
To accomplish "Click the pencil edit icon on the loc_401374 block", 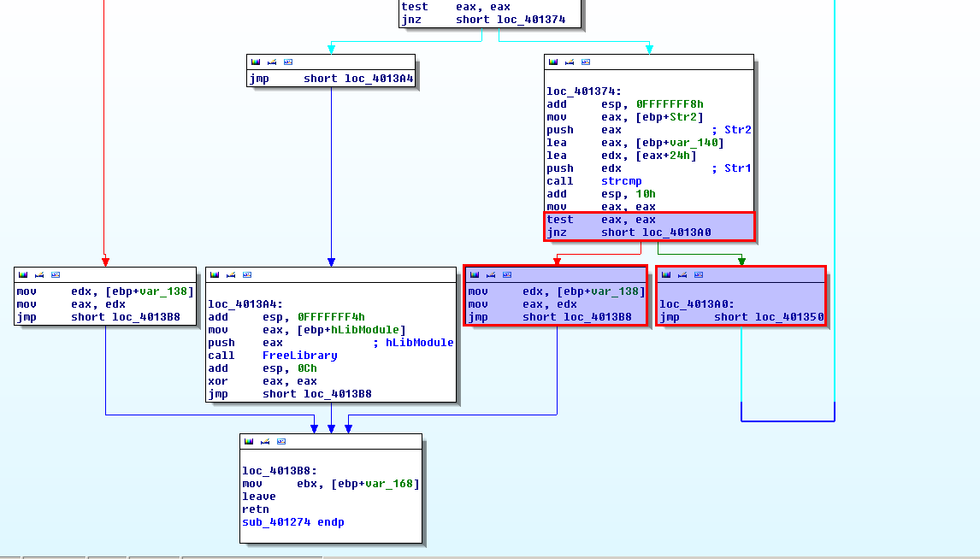I will pyautogui.click(x=570, y=62).
